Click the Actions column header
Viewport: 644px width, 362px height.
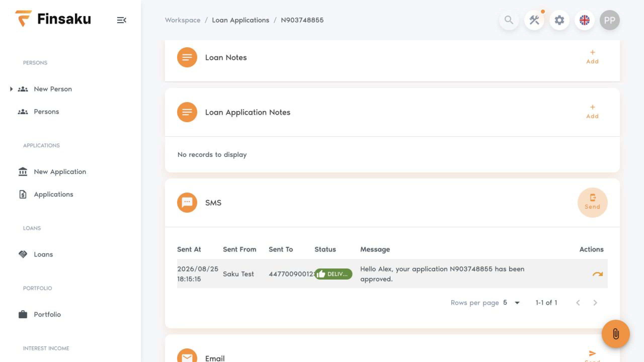(x=591, y=249)
